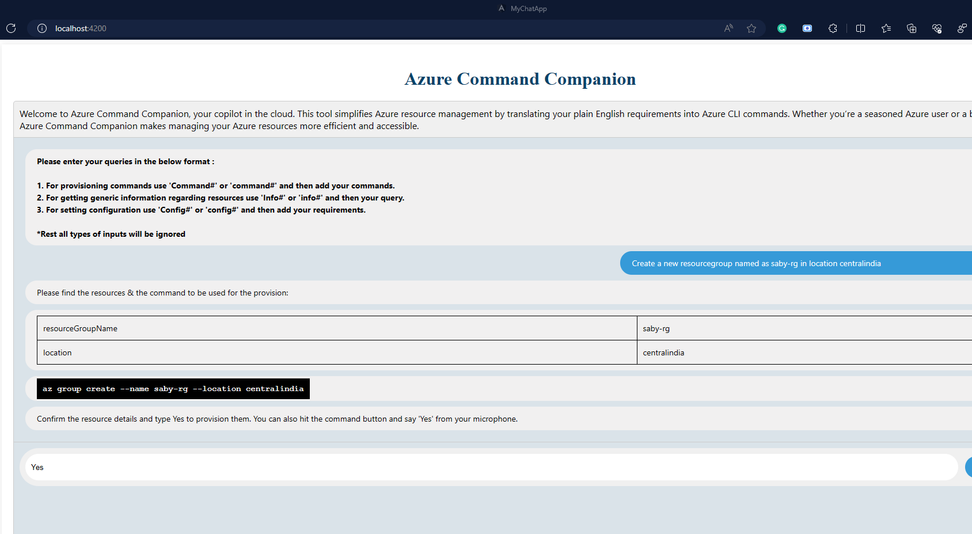Click the 'Info#' generic information instruction line
972x534 pixels.
[x=220, y=198]
